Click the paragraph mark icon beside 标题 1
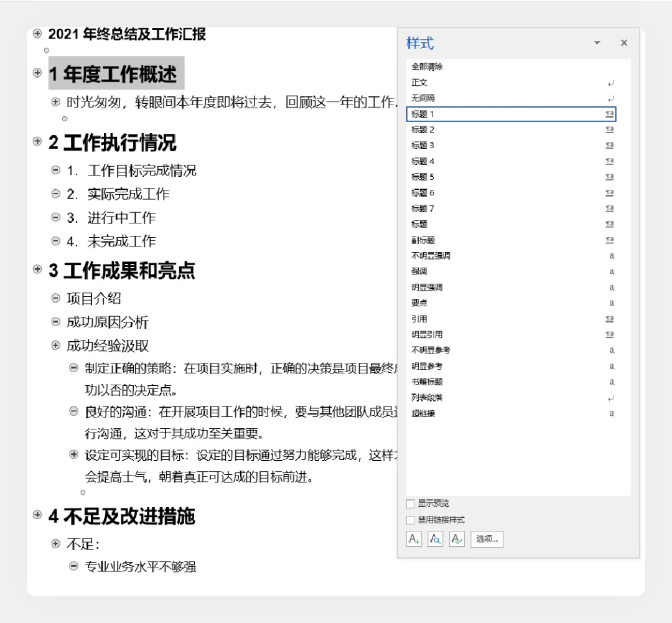 (x=610, y=114)
